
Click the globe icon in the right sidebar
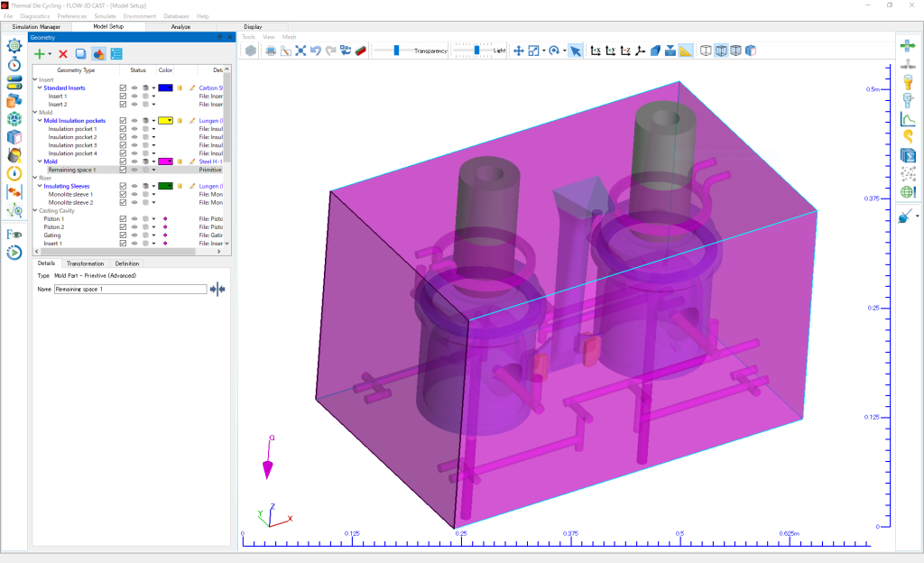[x=908, y=191]
